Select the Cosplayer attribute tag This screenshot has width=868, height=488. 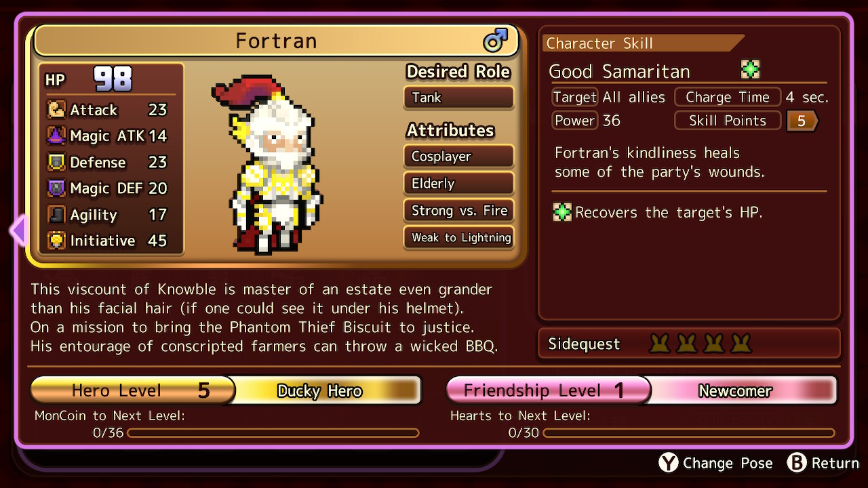(x=458, y=157)
